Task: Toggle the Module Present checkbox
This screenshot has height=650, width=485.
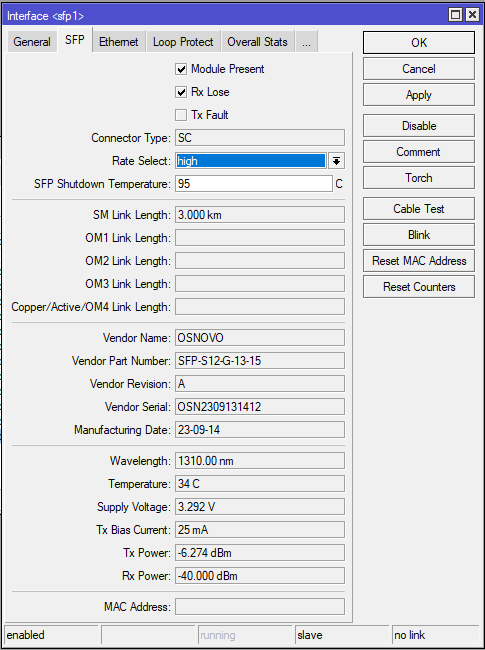Action: [x=181, y=69]
